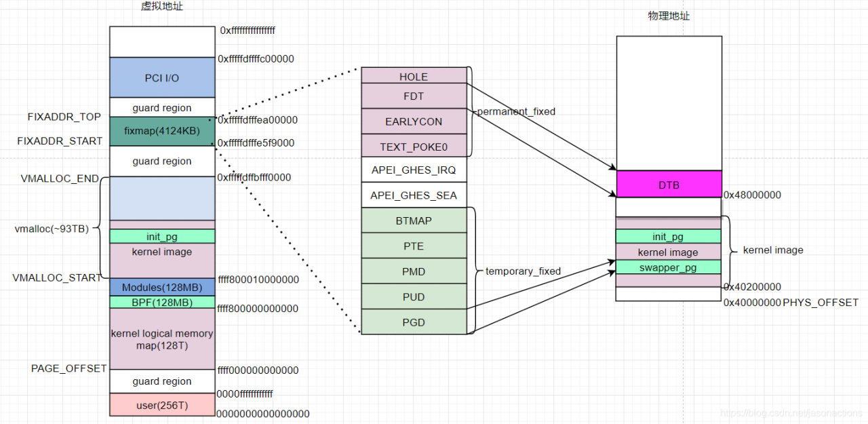Select the PTE fixmap entry

(414, 246)
